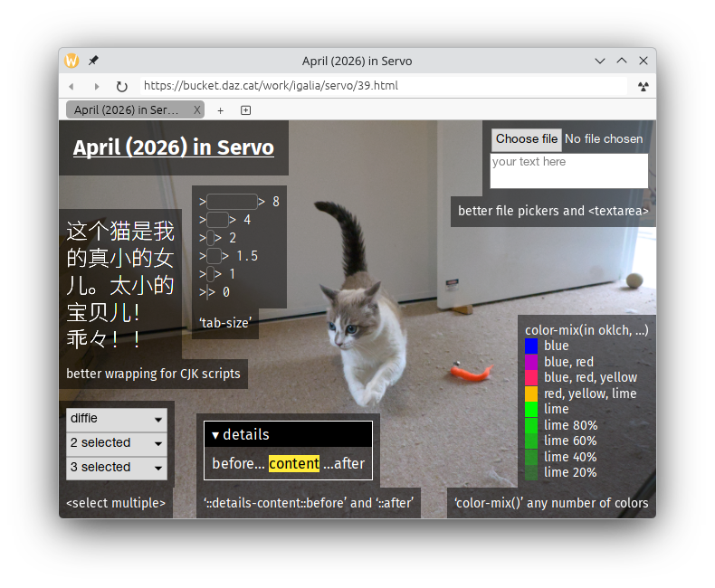Click the boxed plus new window icon
Image resolution: width=715 pixels, height=588 pixels.
246,110
